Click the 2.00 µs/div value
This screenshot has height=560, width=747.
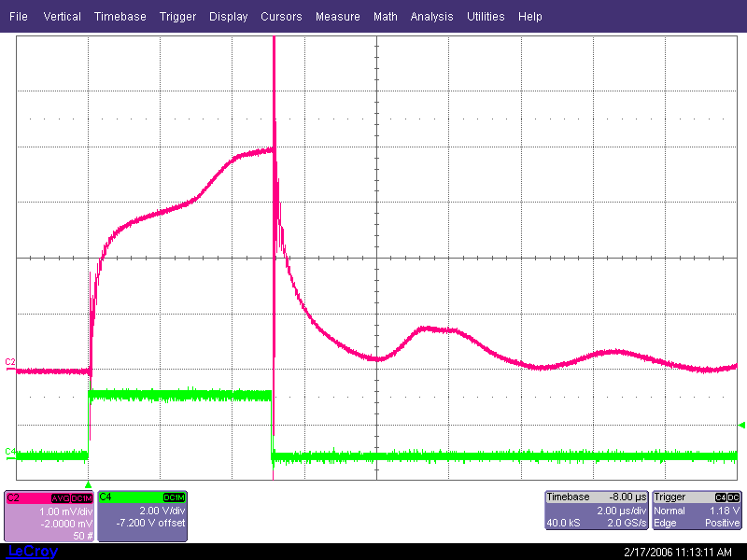tap(622, 511)
